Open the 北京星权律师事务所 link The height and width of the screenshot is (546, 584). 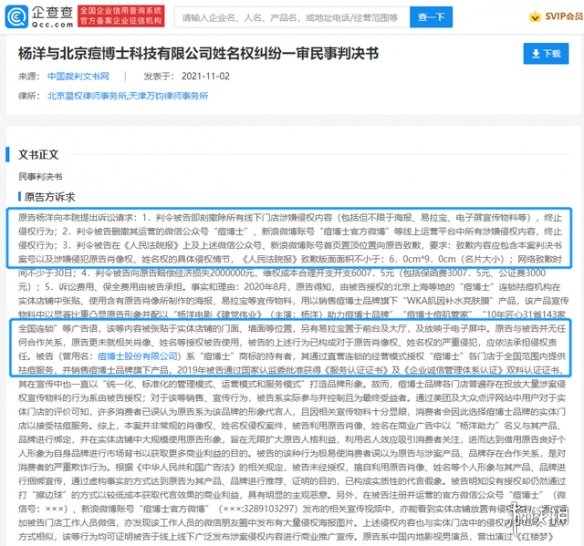(x=87, y=96)
